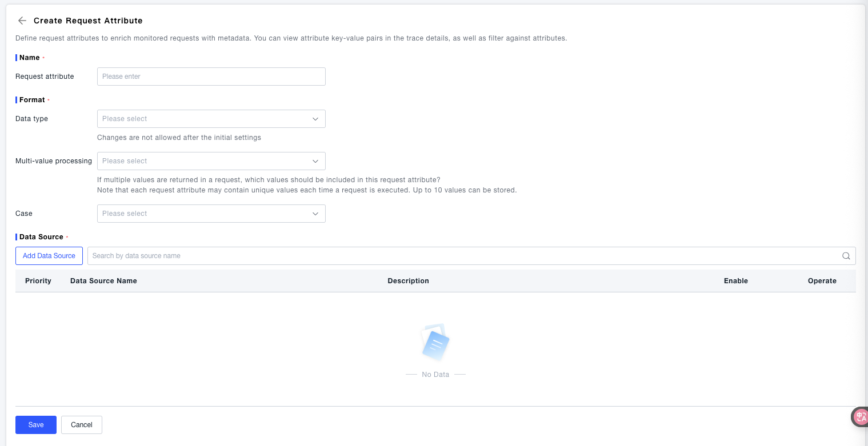Viewport: 868px width, 446px height.
Task: Click the Format section heading
Action: tap(32, 100)
